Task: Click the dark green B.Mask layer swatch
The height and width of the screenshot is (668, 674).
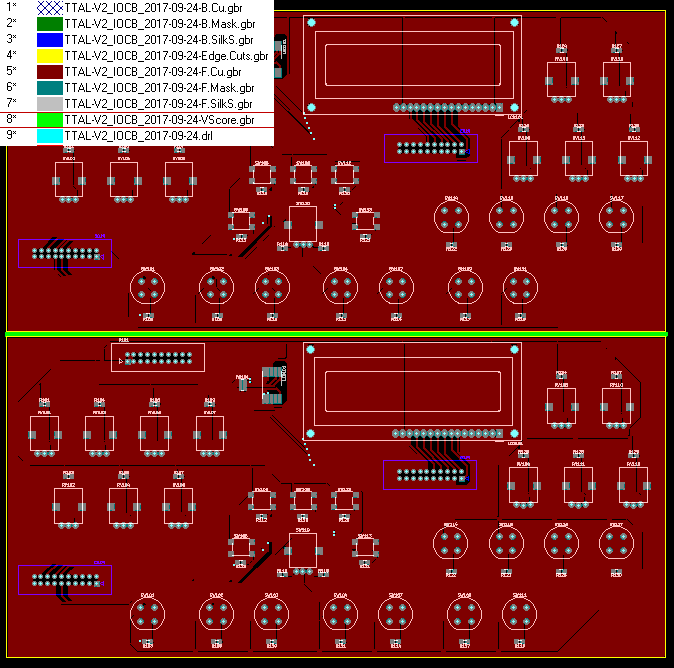Action: coord(50,24)
